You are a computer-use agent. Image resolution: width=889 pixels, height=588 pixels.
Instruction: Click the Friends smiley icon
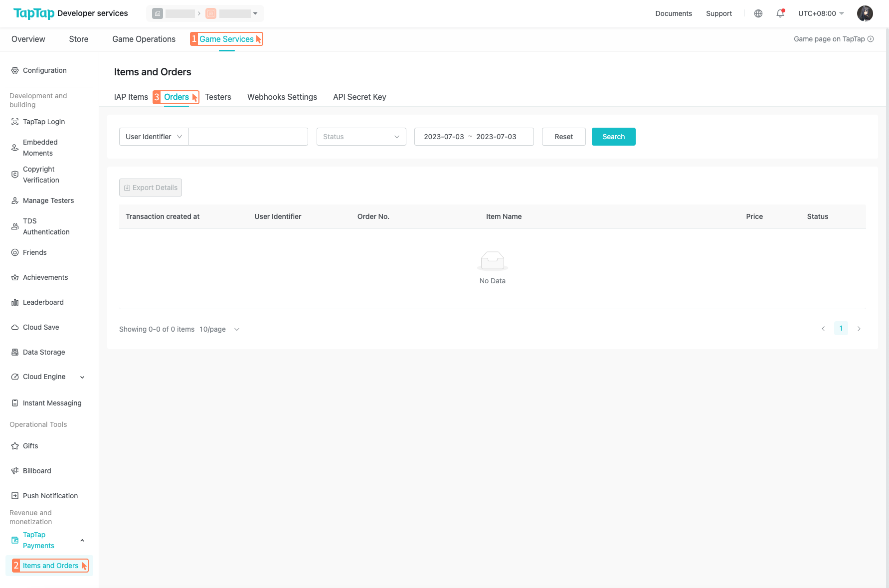coord(15,252)
